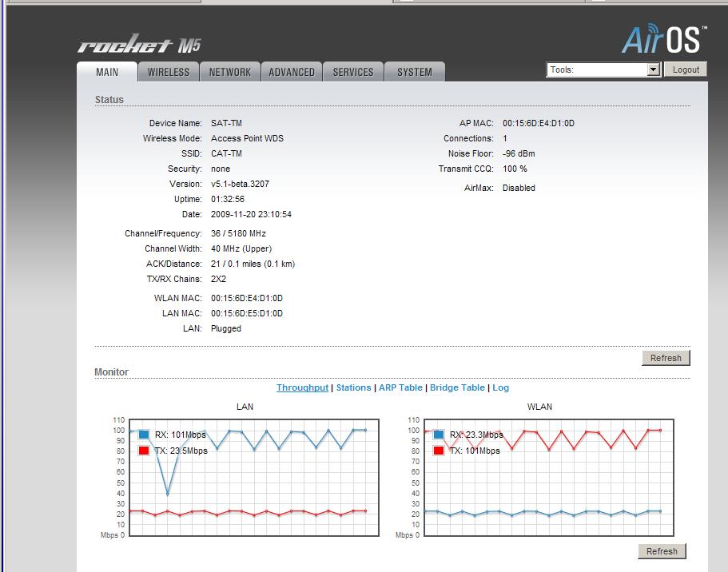Go to the NETWORK tab

[x=230, y=72]
